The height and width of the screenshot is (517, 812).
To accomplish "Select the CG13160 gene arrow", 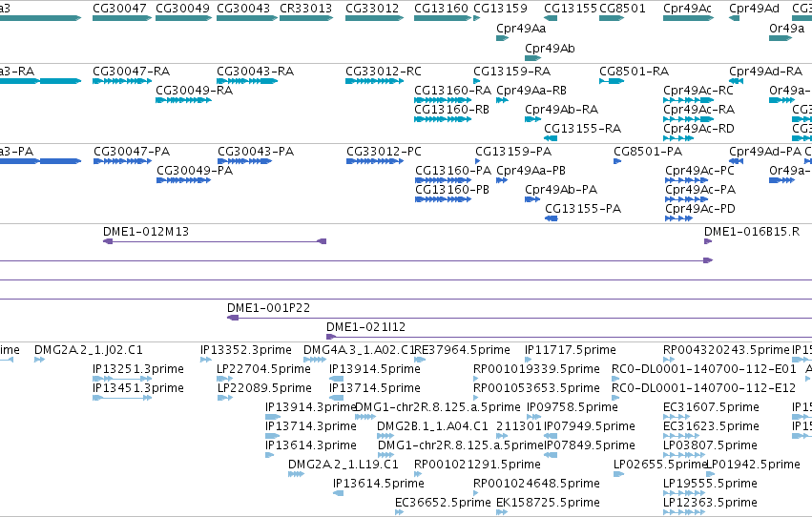I will (x=443, y=18).
